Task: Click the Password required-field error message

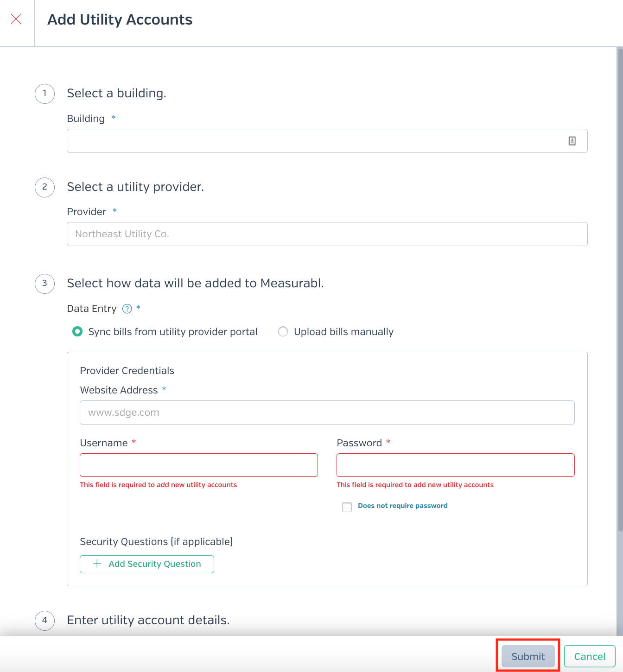Action: [x=415, y=485]
